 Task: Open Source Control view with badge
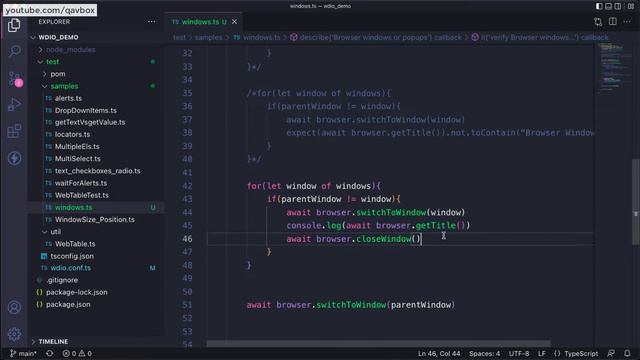[15, 79]
